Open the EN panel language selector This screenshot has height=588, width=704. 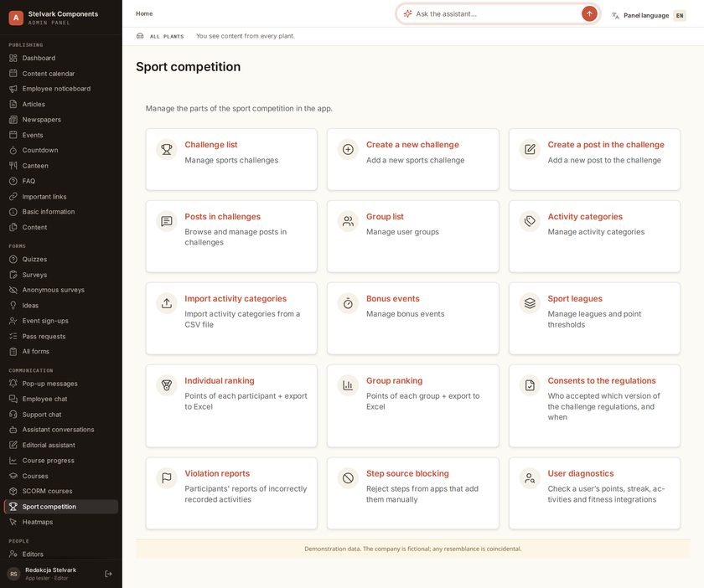coord(680,16)
